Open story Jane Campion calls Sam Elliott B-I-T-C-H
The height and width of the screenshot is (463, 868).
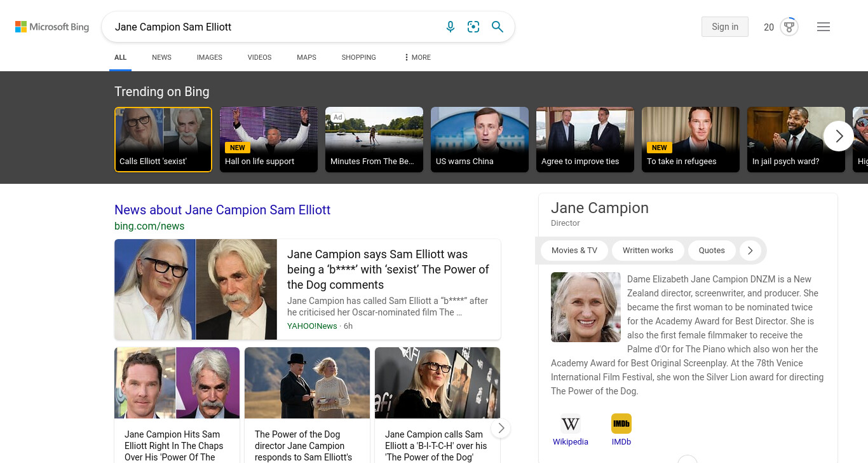[x=436, y=446]
